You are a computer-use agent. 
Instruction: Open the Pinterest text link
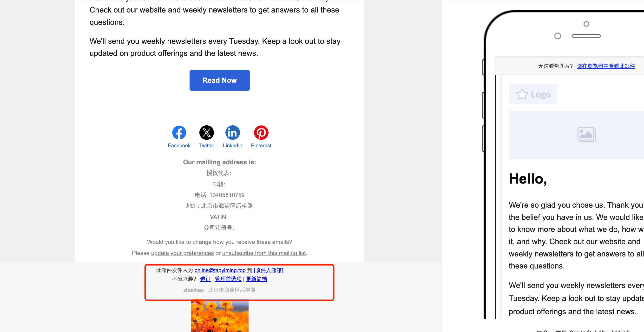[x=261, y=145]
